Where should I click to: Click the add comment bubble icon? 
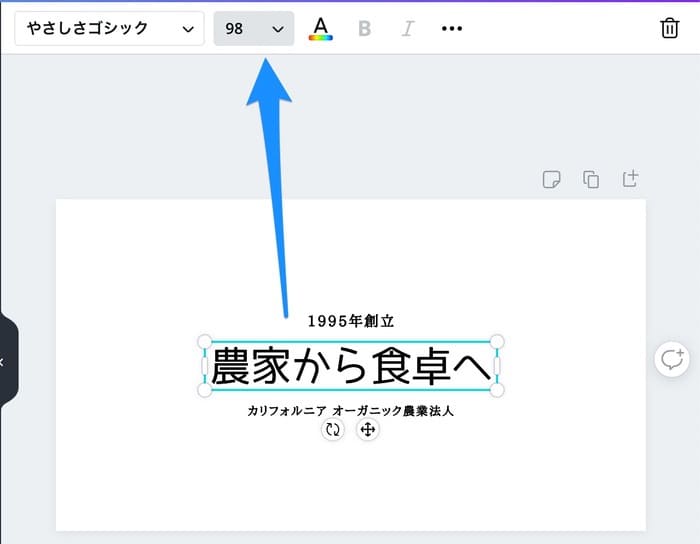[671, 359]
